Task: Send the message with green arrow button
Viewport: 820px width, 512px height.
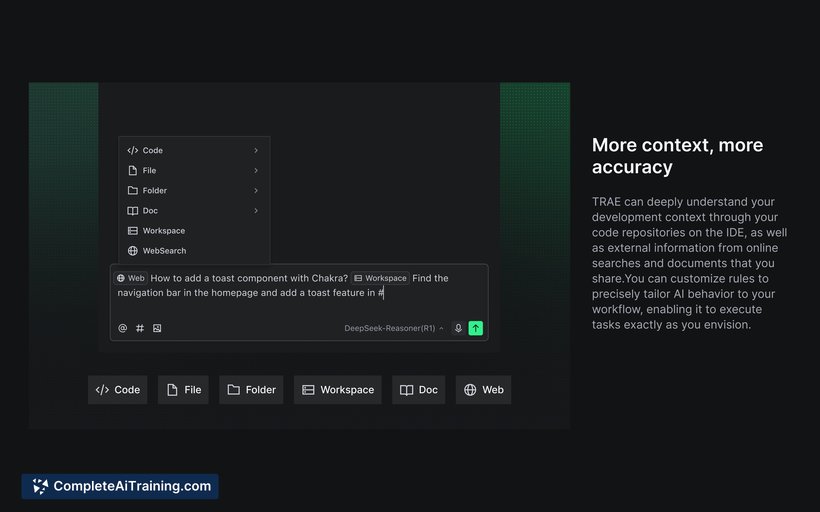Action: 475,328
